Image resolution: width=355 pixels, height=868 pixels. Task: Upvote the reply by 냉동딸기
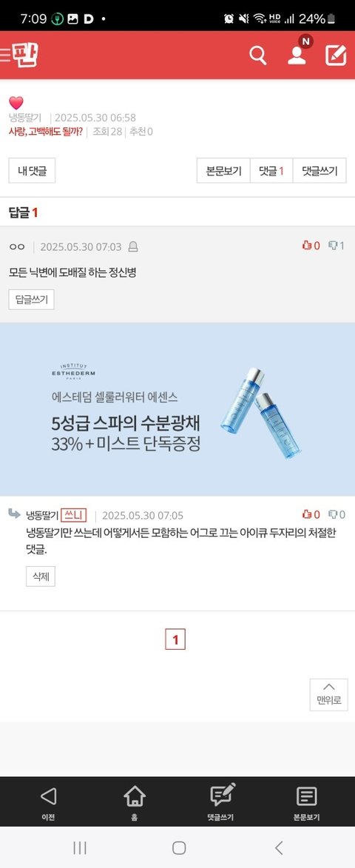[x=311, y=515]
